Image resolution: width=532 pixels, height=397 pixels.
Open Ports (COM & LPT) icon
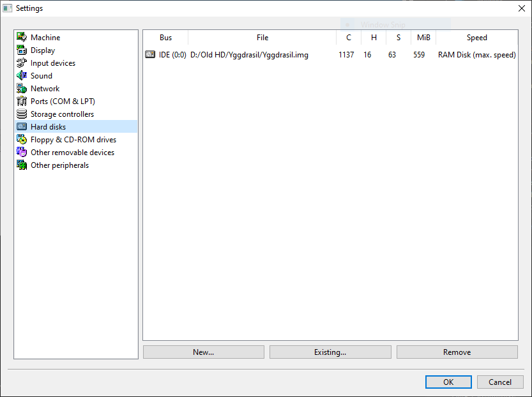[x=22, y=101]
